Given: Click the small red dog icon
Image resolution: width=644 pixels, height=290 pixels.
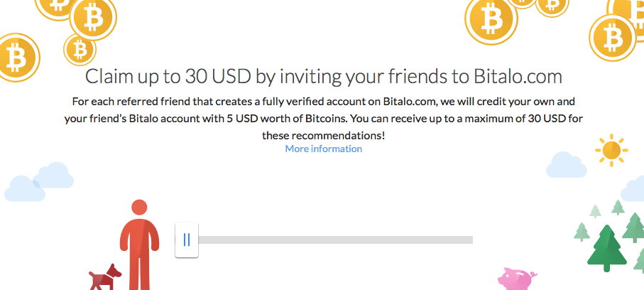Looking at the screenshot, I should pyautogui.click(x=105, y=278).
